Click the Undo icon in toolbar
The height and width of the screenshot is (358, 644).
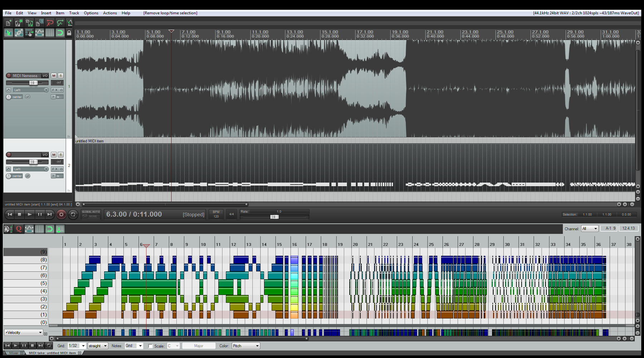tap(50, 23)
